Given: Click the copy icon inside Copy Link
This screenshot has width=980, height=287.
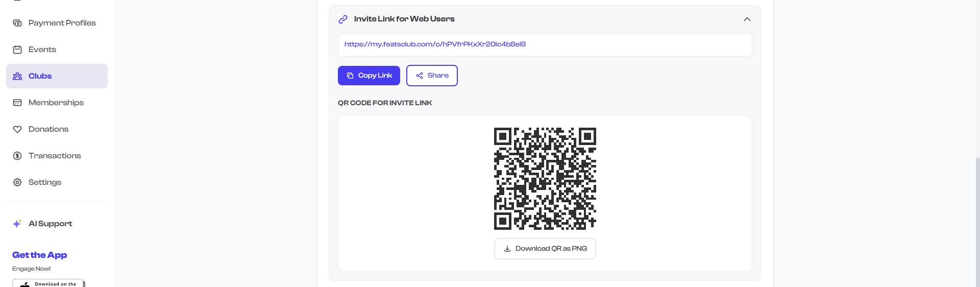Looking at the screenshot, I should (x=350, y=76).
